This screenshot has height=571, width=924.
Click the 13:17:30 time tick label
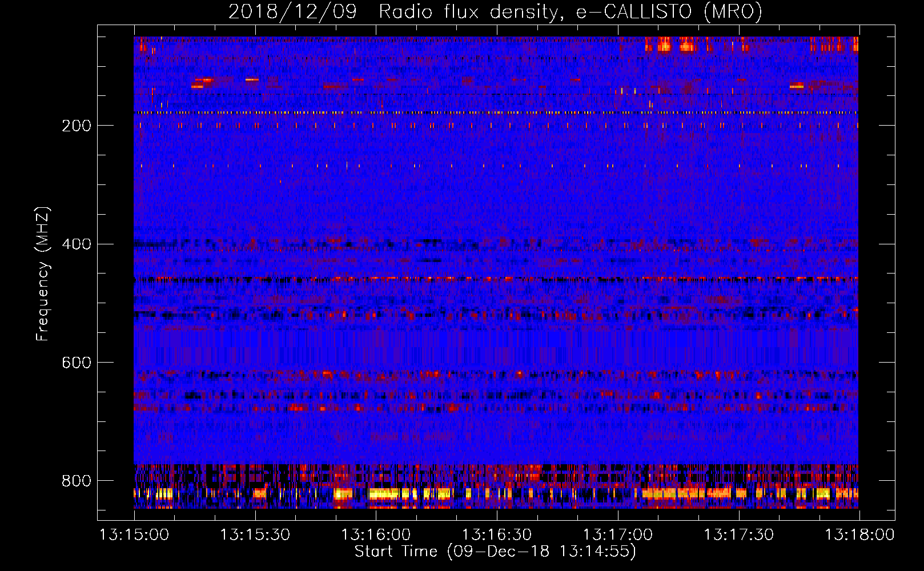click(x=738, y=534)
